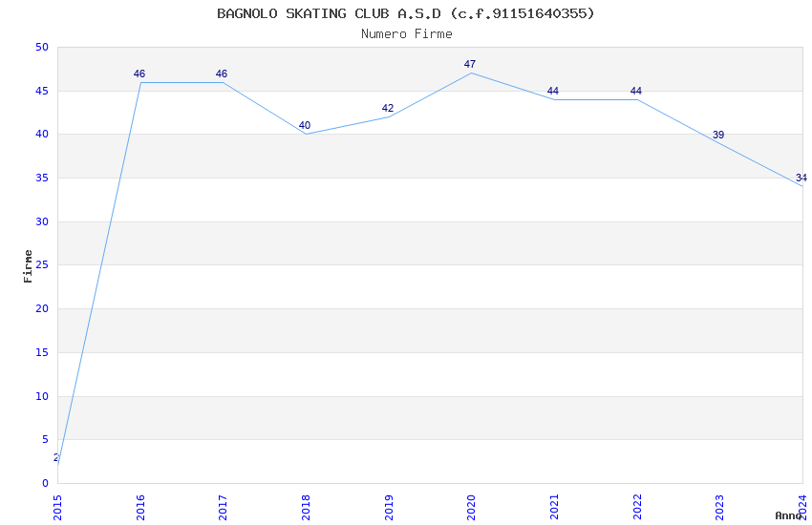Viewport: 812px width, 525px height.
Task: Click the 2021 year label
Action: (x=554, y=508)
